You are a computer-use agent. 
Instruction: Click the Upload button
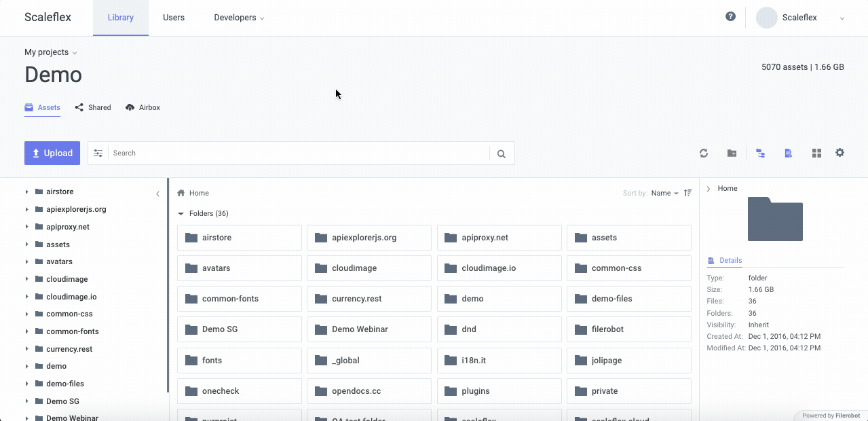click(52, 153)
